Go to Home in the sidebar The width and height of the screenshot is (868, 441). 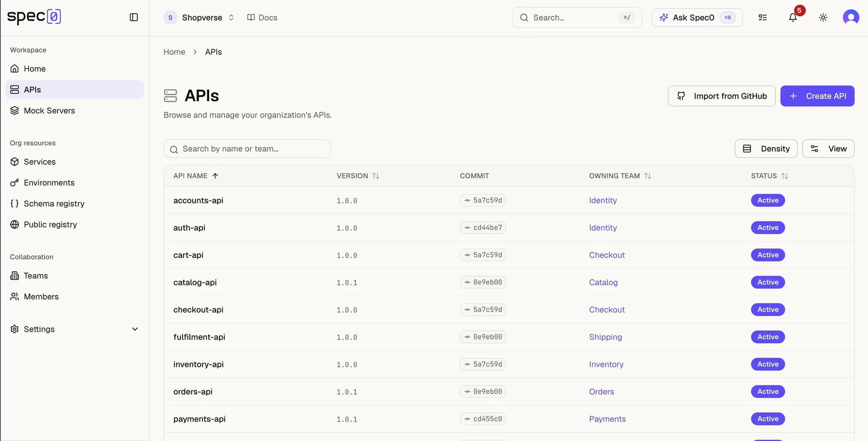75,69
